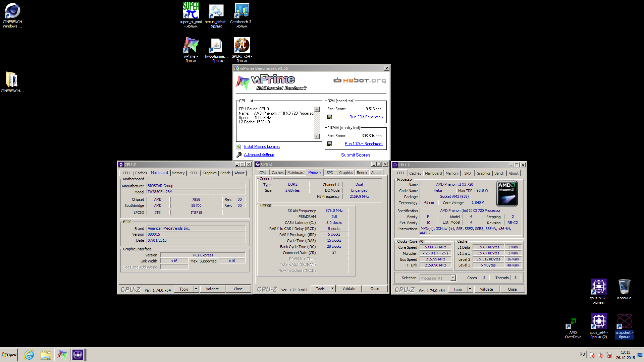
Task: Close the wPrime Benchmark window
Action: (x=386, y=68)
